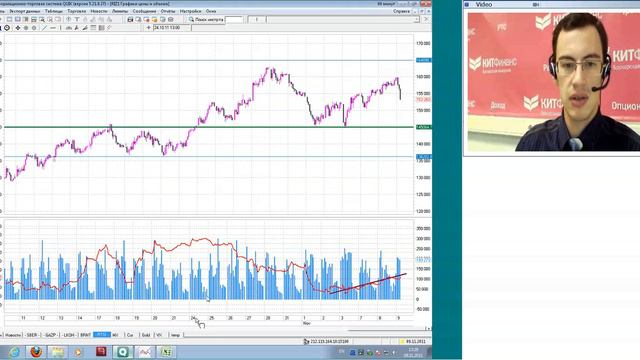Open Internet Explorer from the taskbar
The height and width of the screenshot is (360, 640).
coord(13,352)
